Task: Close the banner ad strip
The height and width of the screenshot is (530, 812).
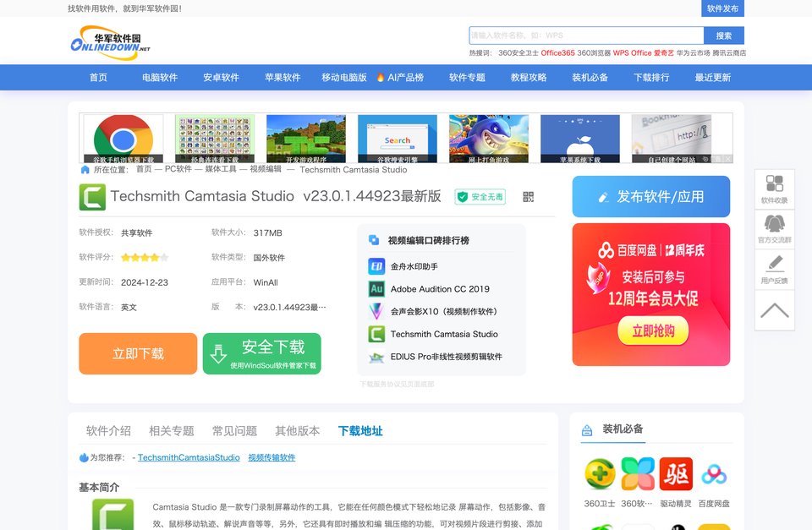Action: pyautogui.click(x=727, y=159)
